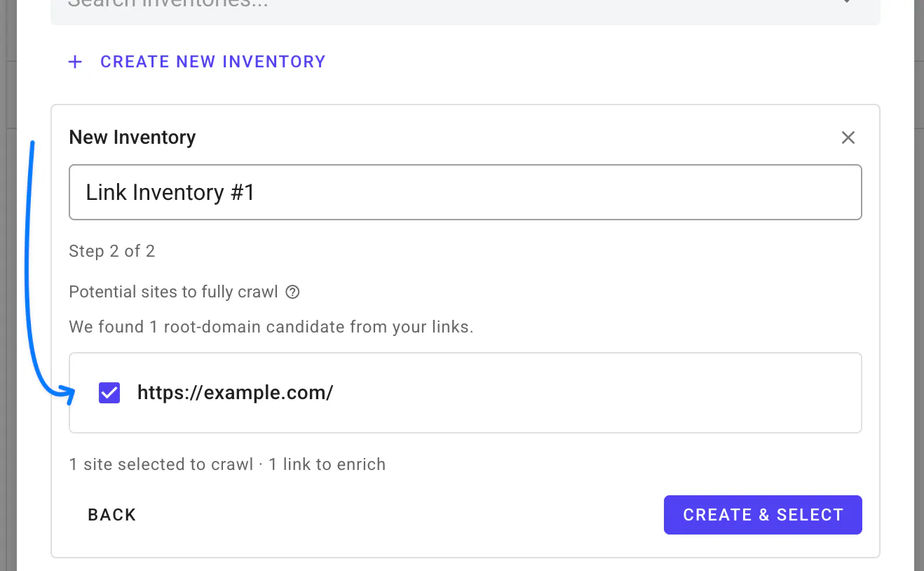Click the Step 2 of 2 indicator
This screenshot has width=924, height=571.
click(112, 251)
